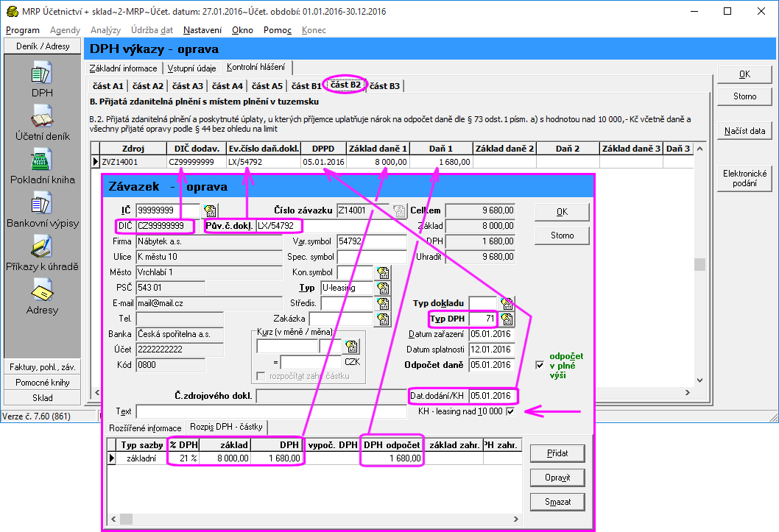Image resolution: width=779 pixels, height=532 pixels.
Task: Open lookup list for Zakázka field
Action: (382, 319)
